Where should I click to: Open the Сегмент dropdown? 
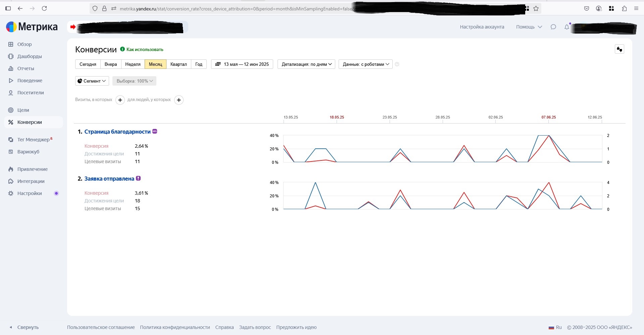92,81
